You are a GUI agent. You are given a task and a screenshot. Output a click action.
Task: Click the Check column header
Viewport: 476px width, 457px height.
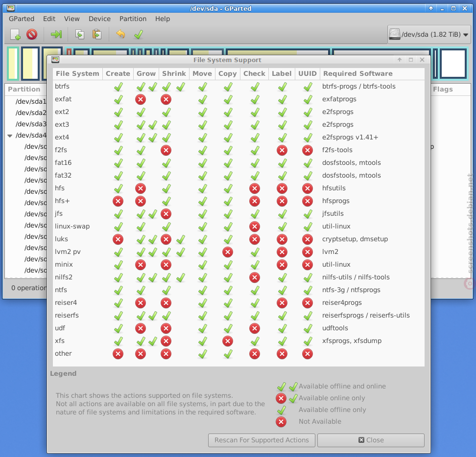(x=254, y=74)
